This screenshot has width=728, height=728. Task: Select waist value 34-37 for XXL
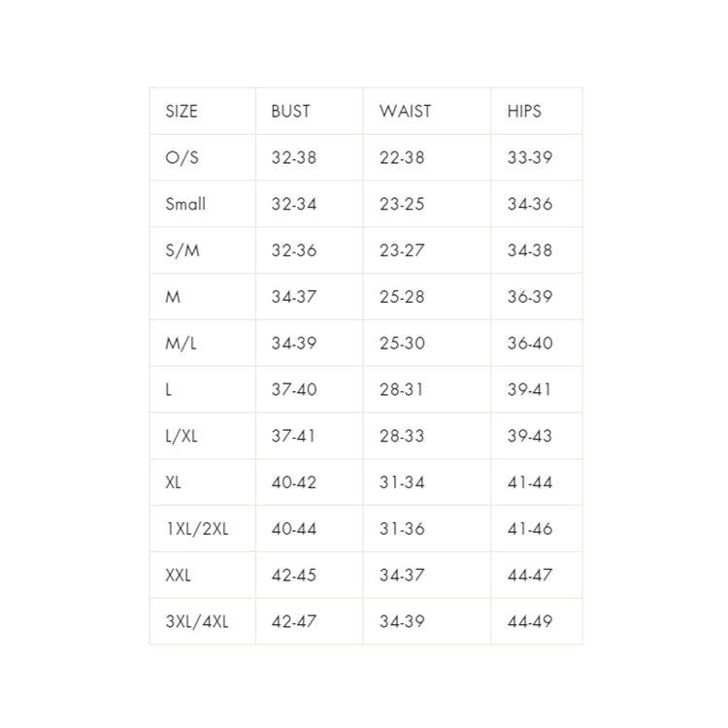coord(402,576)
